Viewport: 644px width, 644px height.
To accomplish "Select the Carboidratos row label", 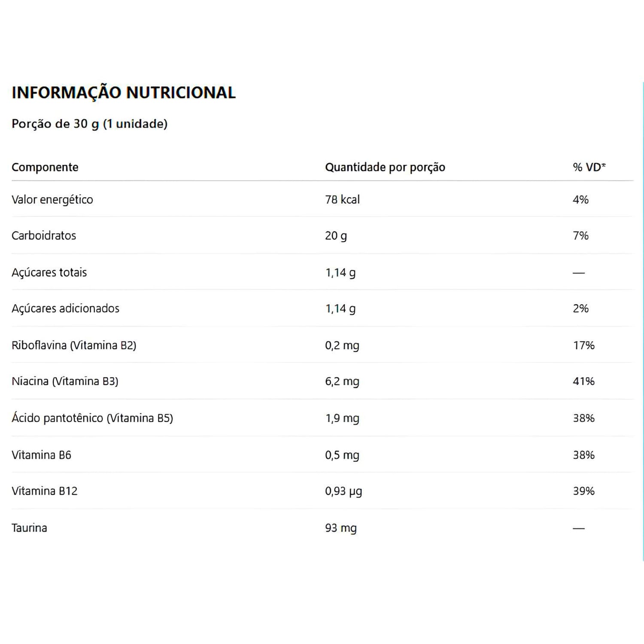I will pyautogui.click(x=44, y=236).
